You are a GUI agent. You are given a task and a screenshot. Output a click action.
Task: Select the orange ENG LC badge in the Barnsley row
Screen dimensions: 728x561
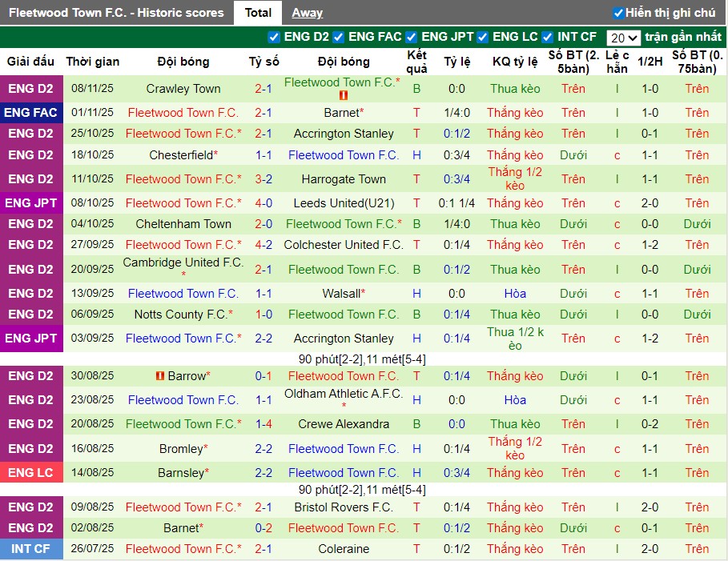click(31, 472)
